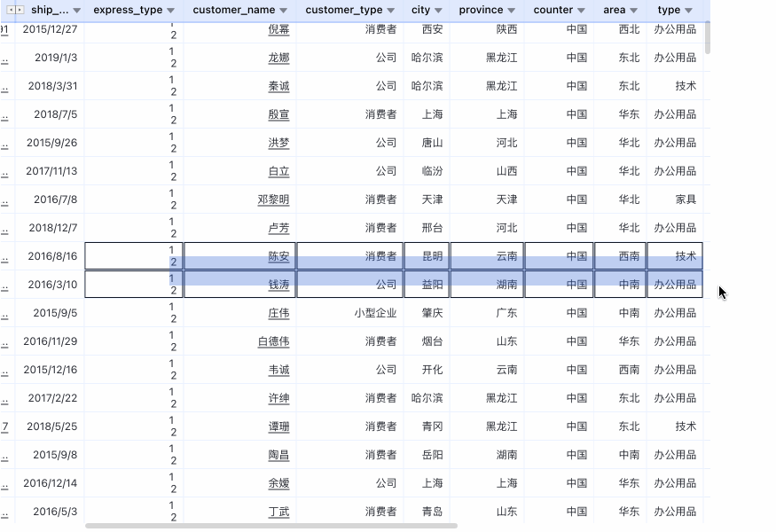
Task: Click the 余媛 customer name link
Action: 278,483
